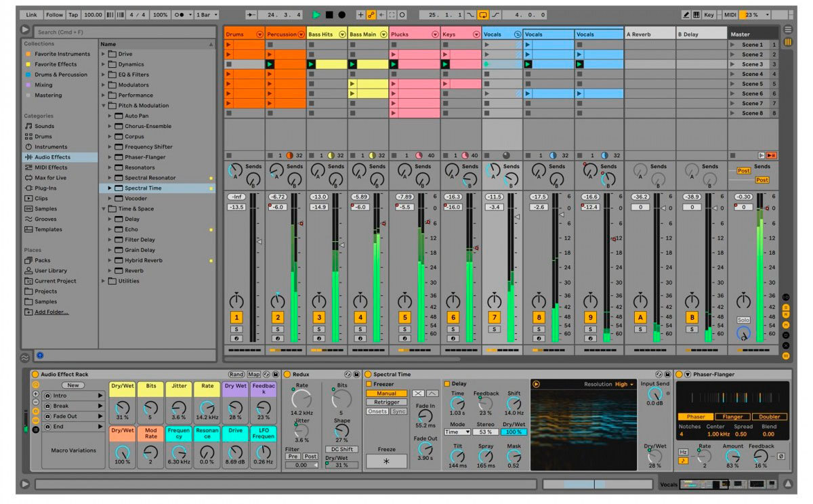Expand the Spectral Time browser item
The width and height of the screenshot is (813, 504).
click(x=110, y=188)
